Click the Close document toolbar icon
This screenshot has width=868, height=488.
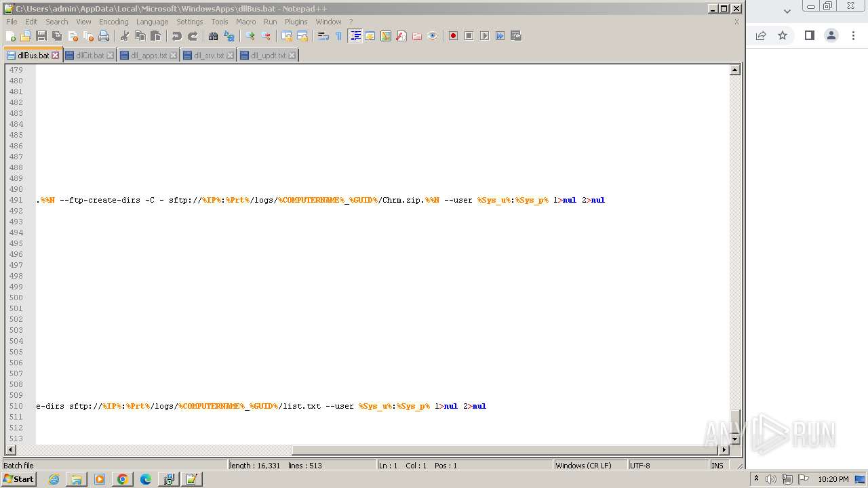pyautogui.click(x=73, y=36)
